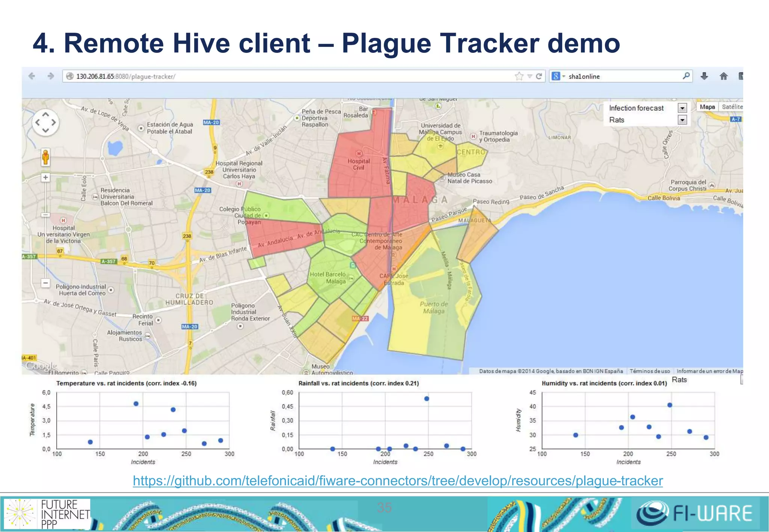Click the Hospital Virgen de la Victoria marker

click(63, 220)
